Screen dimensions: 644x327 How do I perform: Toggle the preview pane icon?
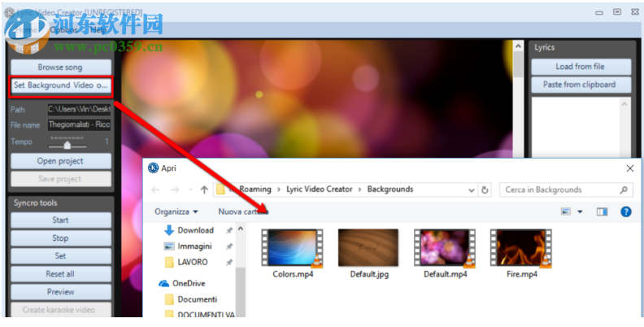point(602,211)
